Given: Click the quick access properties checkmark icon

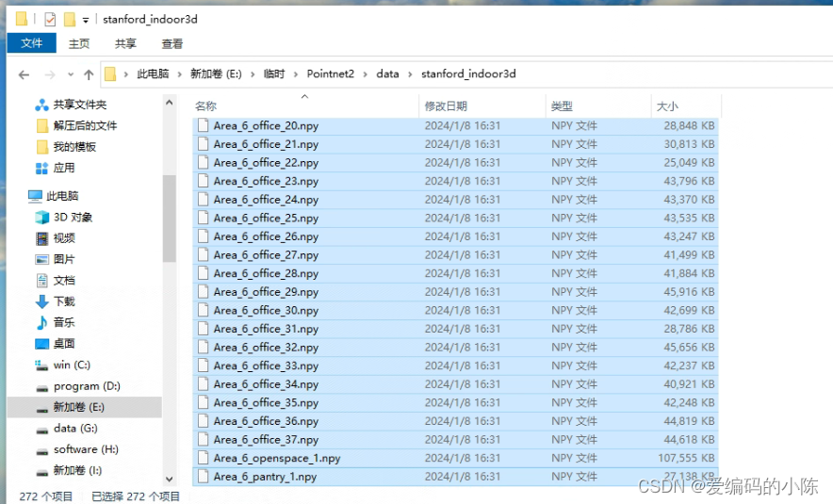Looking at the screenshot, I should point(50,20).
